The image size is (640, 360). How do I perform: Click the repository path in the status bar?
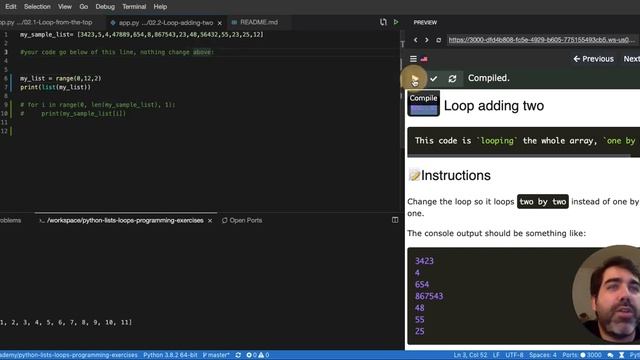coord(69,355)
